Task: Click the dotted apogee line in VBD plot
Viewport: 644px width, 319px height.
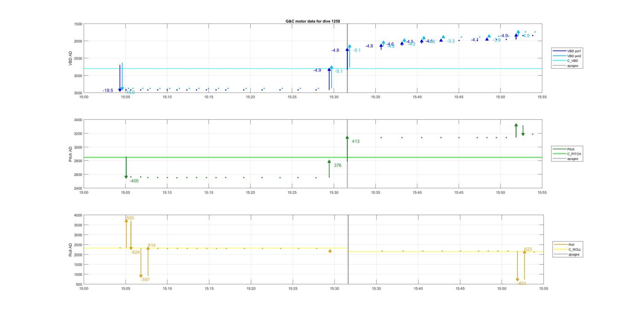Action: [x=347, y=58]
